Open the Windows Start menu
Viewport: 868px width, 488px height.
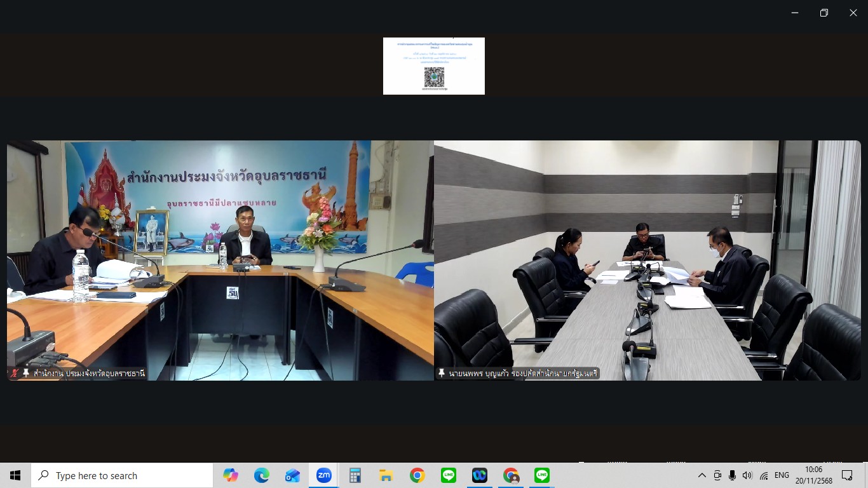coord(15,475)
